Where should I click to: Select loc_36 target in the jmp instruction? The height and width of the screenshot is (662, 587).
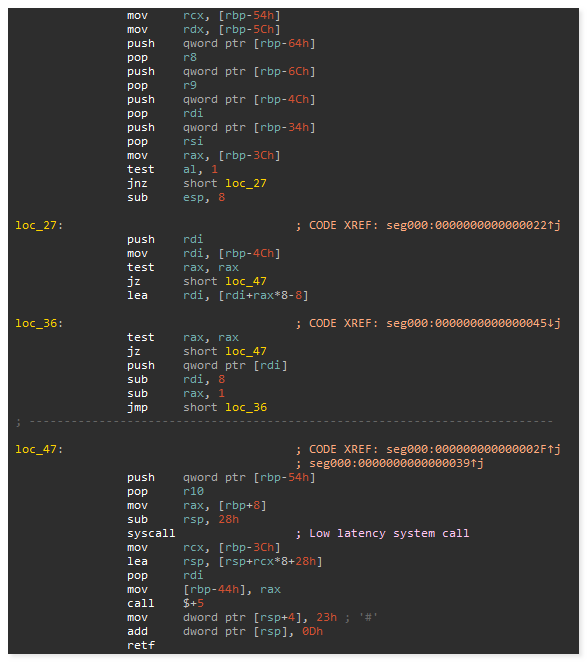click(246, 407)
